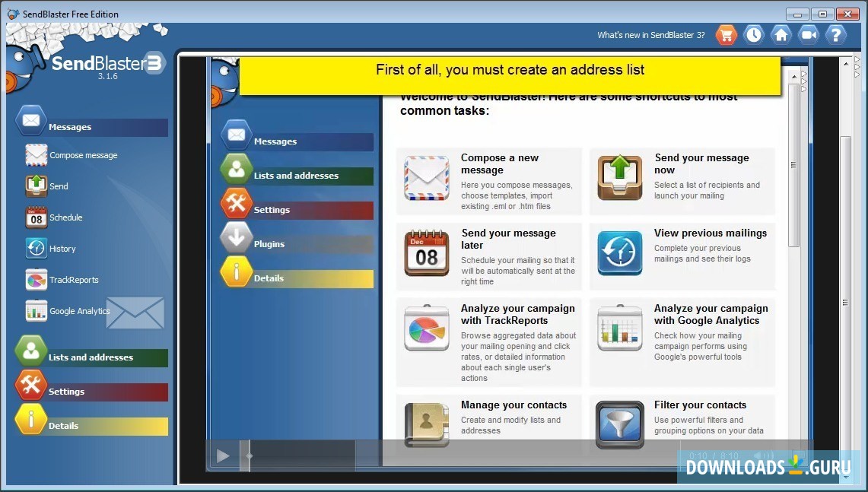Click the Send your message later calendar icon

[x=426, y=253]
